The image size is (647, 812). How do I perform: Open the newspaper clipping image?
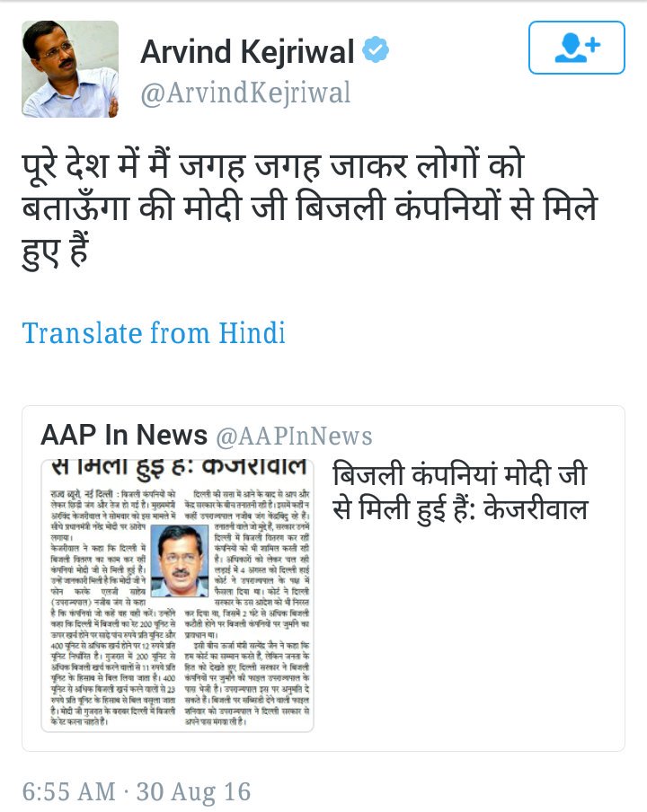point(178,595)
